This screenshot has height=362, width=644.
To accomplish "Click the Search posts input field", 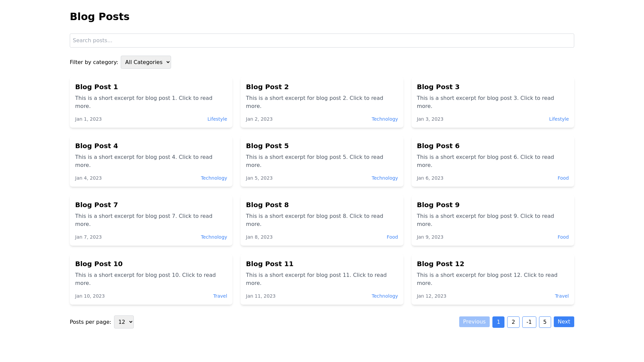I will click(322, 41).
